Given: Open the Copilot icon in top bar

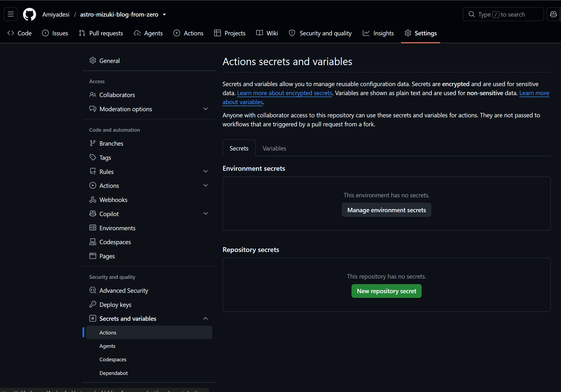Looking at the screenshot, I should pyautogui.click(x=553, y=14).
